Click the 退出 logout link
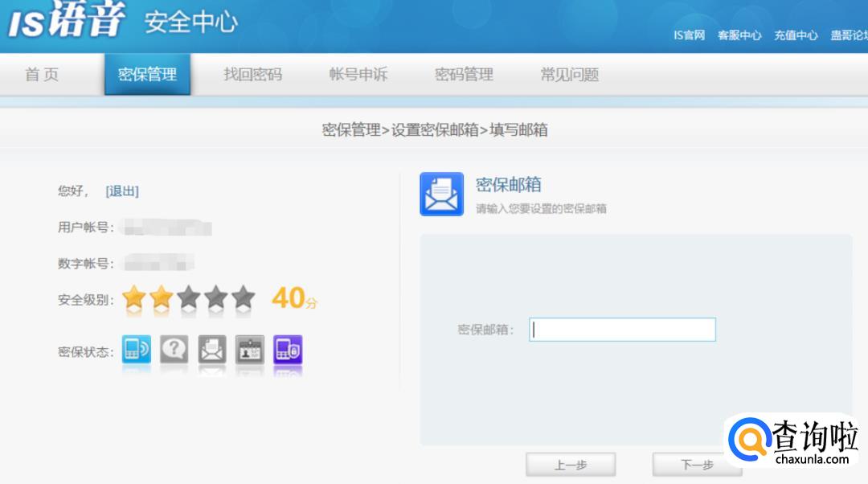868x484 pixels. pos(122,191)
